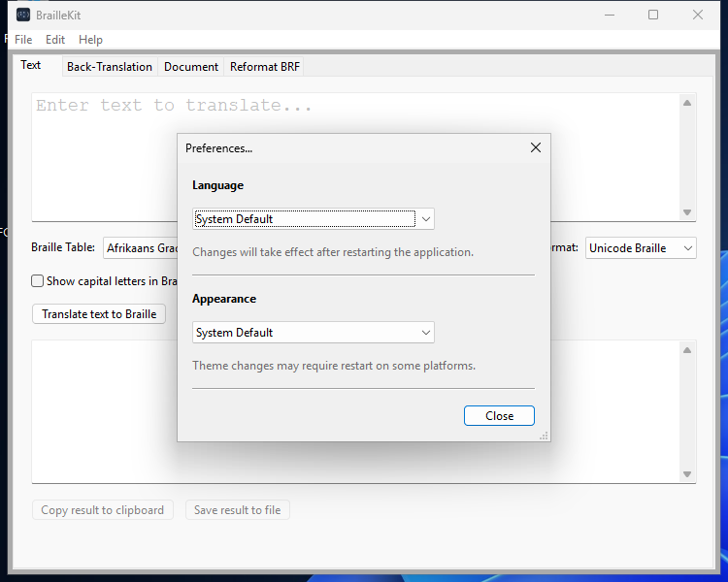728x582 pixels.
Task: Switch to the Back-Translation tab
Action: [x=110, y=67]
